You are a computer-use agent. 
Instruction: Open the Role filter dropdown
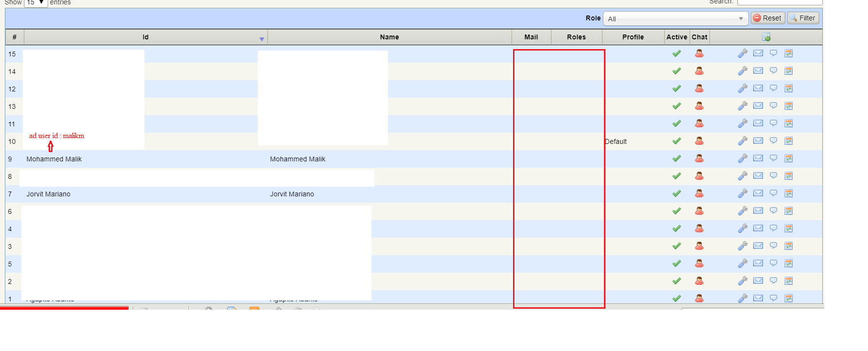click(675, 18)
